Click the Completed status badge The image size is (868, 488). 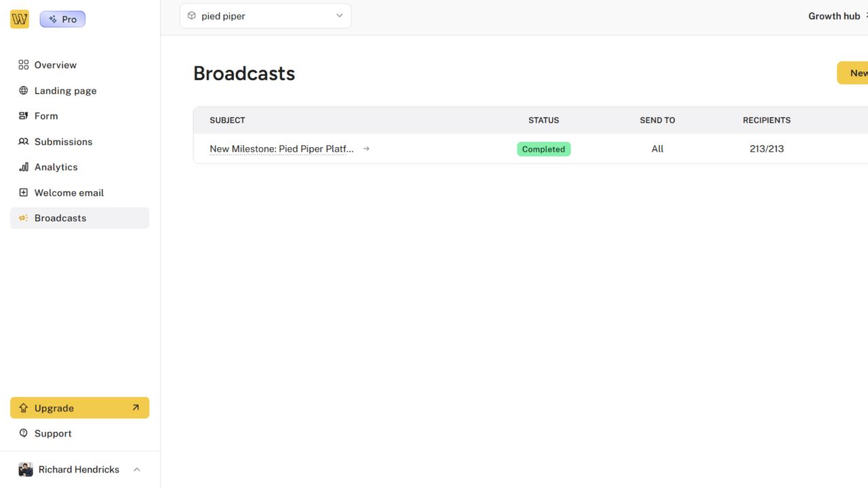[543, 148]
